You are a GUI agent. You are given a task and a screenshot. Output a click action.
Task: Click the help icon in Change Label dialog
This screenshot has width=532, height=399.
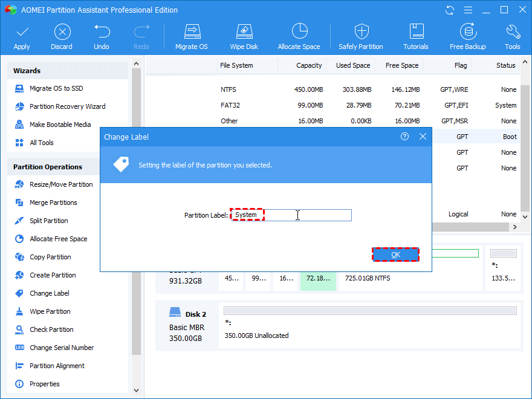[404, 137]
